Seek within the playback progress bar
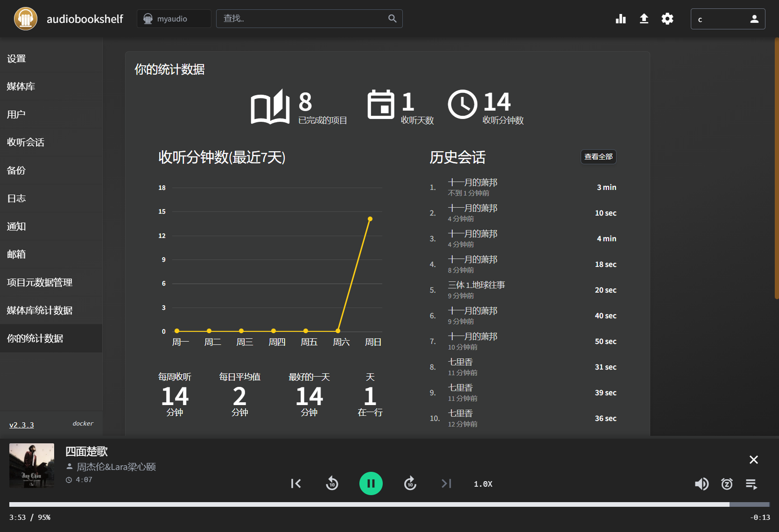The height and width of the screenshot is (532, 779). [389, 504]
